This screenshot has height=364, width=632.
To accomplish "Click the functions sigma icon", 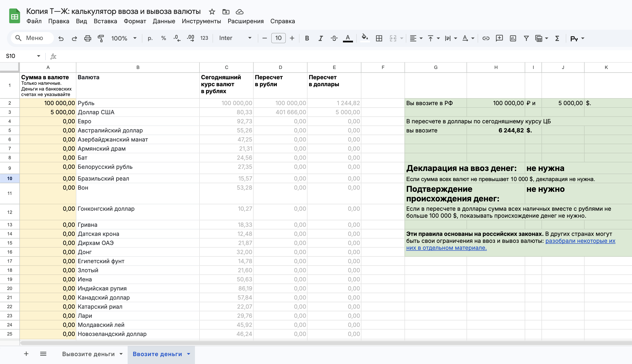I will [x=557, y=38].
